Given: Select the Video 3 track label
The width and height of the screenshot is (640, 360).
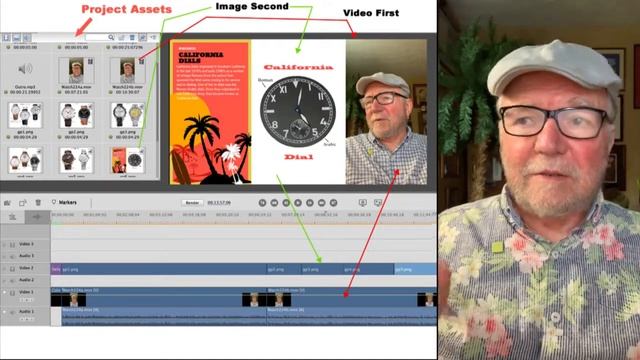Looking at the screenshot, I should coord(27,244).
